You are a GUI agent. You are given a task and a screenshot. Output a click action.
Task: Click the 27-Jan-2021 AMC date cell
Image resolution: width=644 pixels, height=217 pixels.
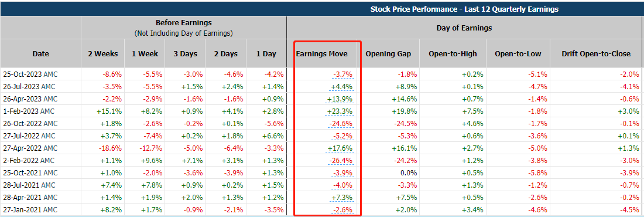(x=29, y=209)
